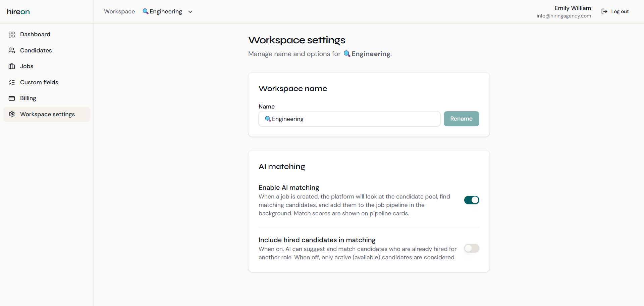Open the Engineering workspace dropdown
The image size is (644, 306).
click(x=166, y=12)
